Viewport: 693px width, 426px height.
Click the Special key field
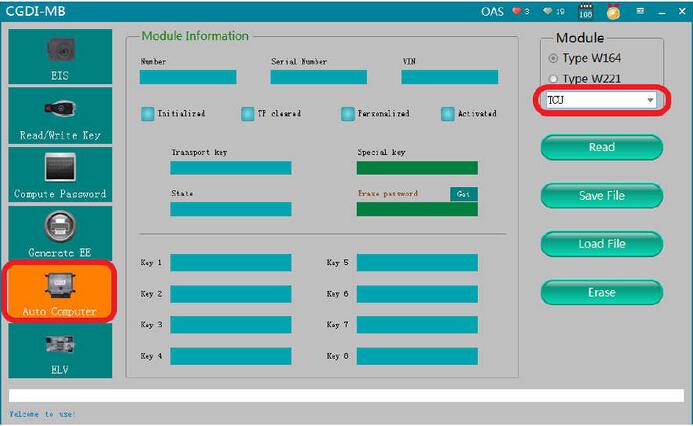tap(417, 168)
